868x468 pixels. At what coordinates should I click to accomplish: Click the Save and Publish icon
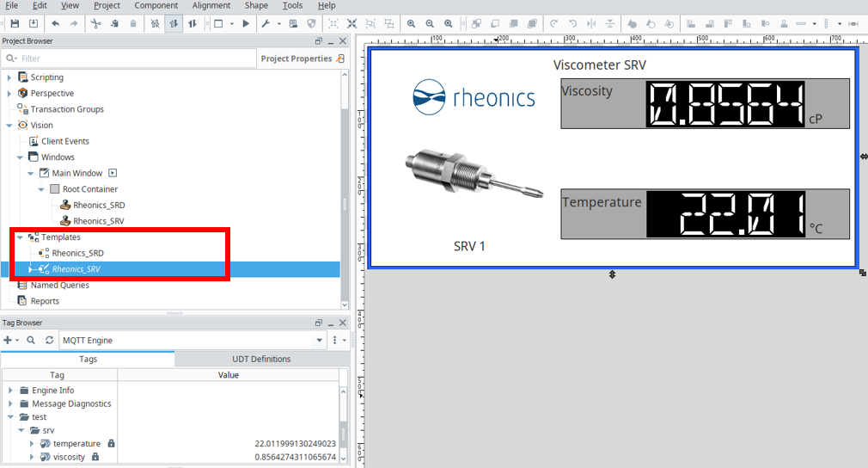tap(34, 23)
